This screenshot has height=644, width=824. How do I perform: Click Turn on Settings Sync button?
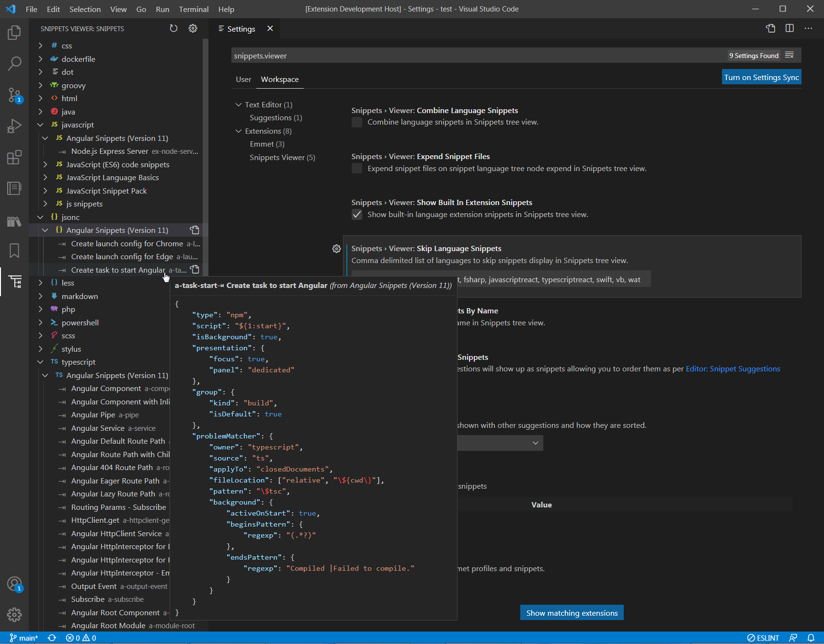[x=761, y=77]
